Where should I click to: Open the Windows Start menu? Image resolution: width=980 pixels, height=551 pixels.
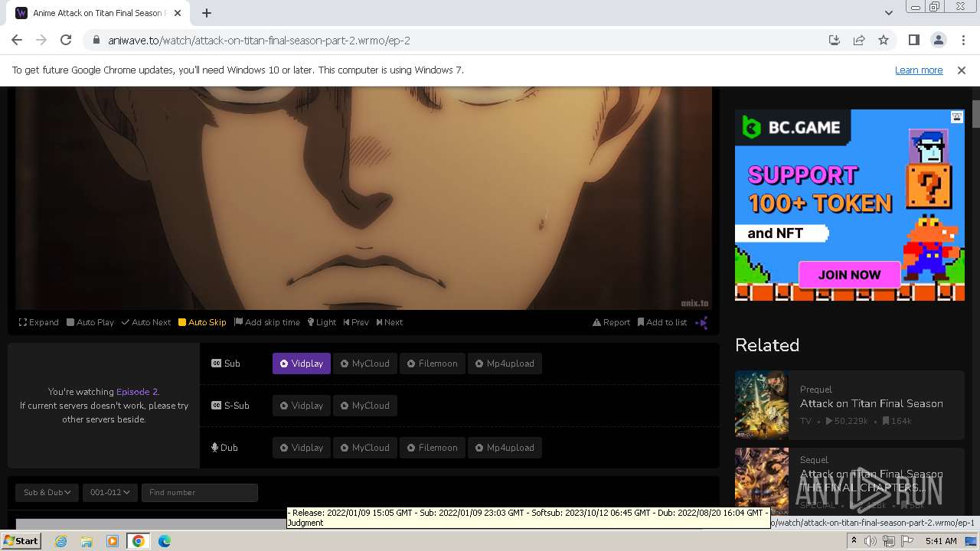[x=21, y=540]
